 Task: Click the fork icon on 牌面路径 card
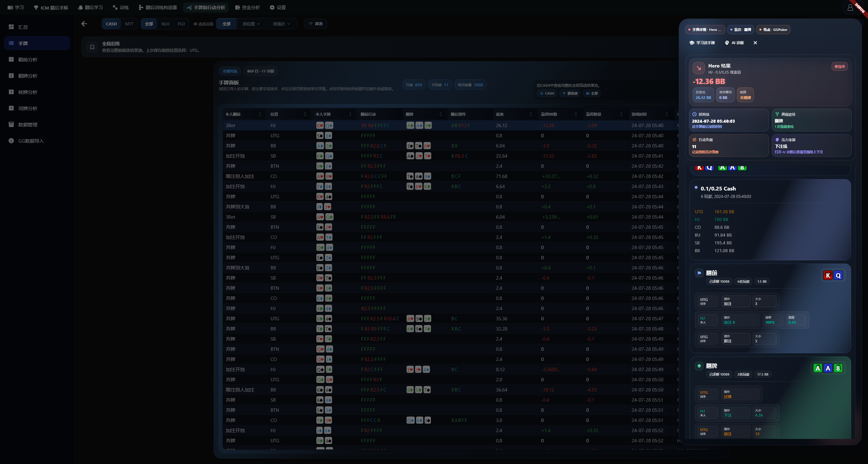777,114
